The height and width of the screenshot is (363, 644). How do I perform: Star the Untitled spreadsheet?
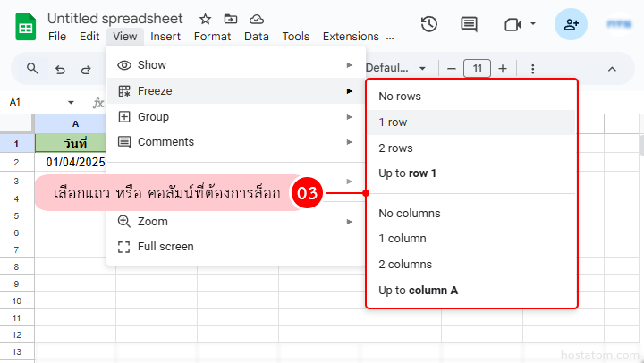click(205, 19)
